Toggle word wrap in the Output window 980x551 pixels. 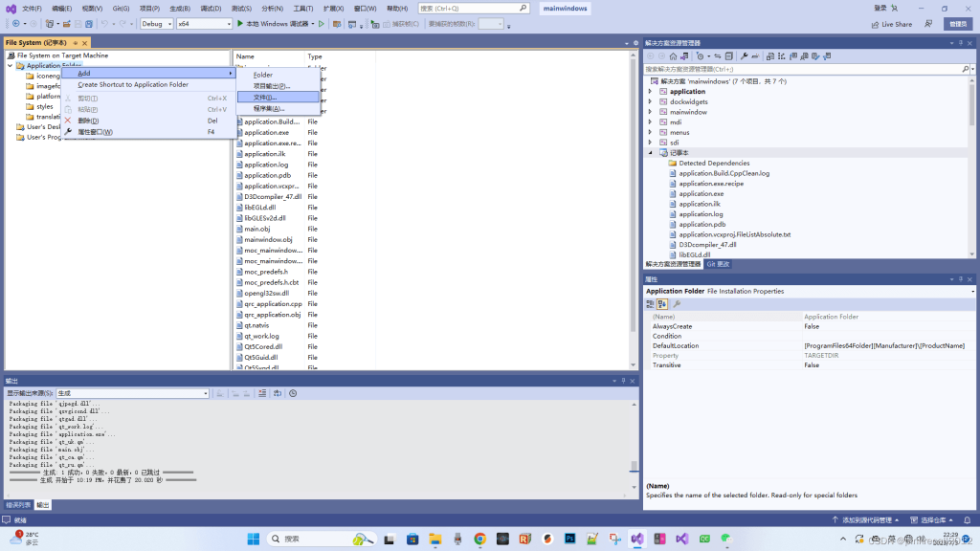pos(277,393)
